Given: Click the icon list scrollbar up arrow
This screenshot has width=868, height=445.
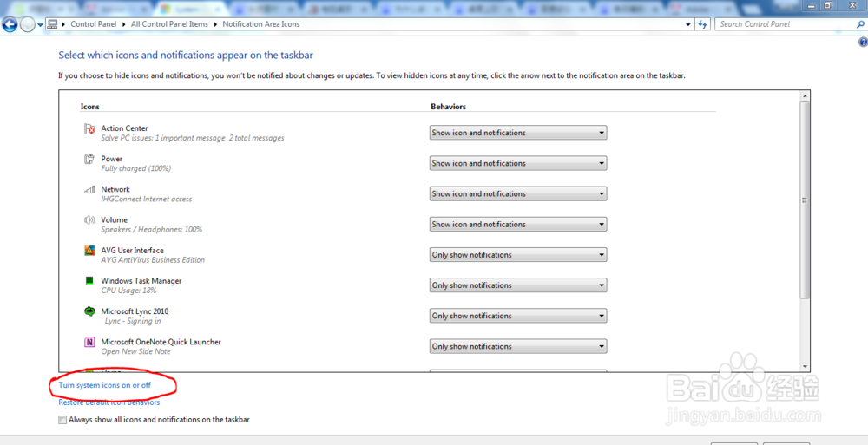Looking at the screenshot, I should pos(805,96).
